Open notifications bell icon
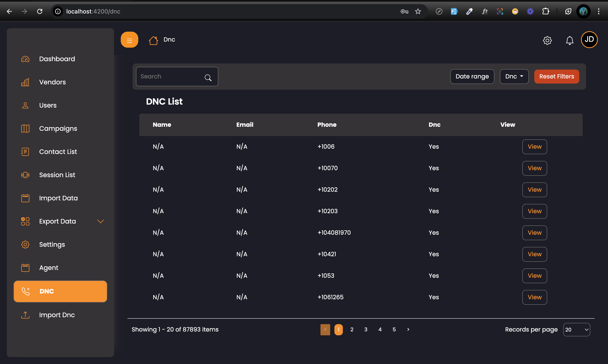This screenshot has height=364, width=608. 569,40
